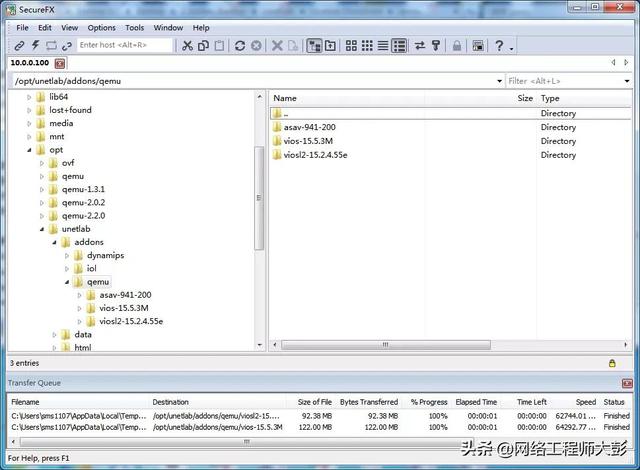Screen dimensions: 640x470
Task: Click the Stop transfer icon
Action: 256,46
